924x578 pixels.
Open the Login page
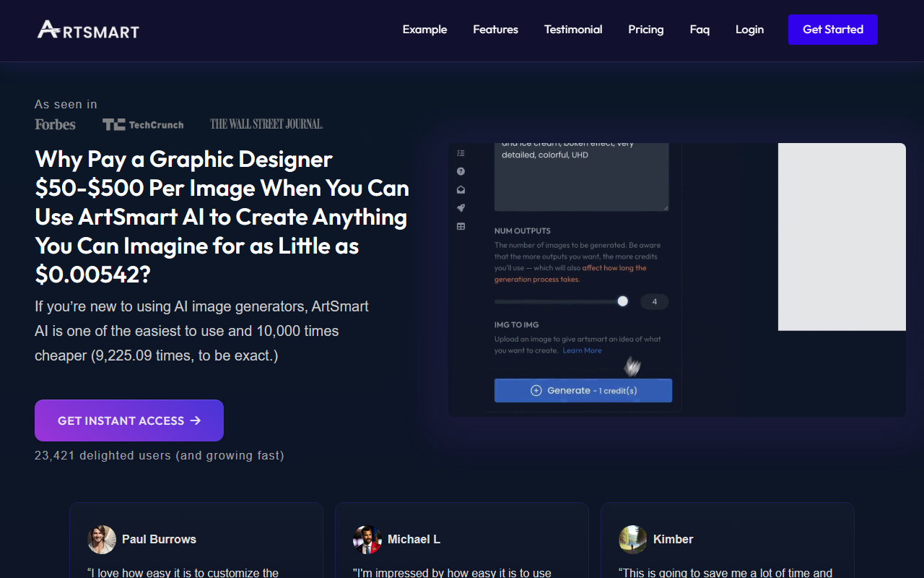pyautogui.click(x=749, y=30)
